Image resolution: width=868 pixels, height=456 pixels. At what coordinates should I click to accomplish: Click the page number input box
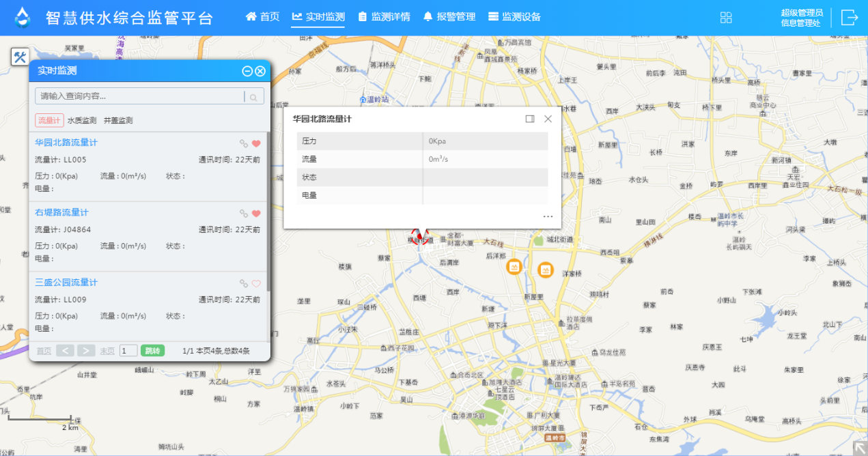[128, 351]
